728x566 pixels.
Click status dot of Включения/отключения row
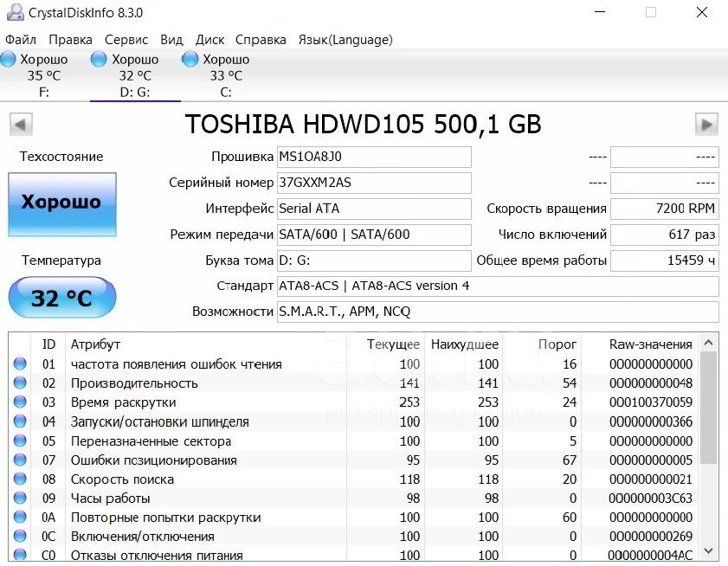click(x=20, y=536)
